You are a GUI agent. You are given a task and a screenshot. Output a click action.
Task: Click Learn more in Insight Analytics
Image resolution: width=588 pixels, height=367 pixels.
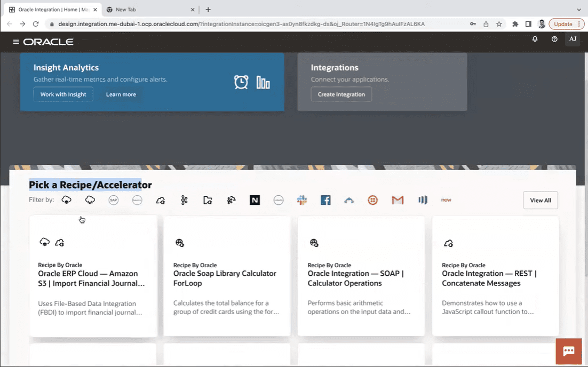[x=121, y=94]
